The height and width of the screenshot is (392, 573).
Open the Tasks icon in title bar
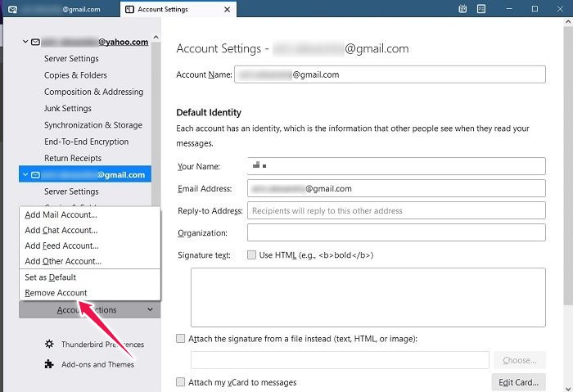click(481, 9)
